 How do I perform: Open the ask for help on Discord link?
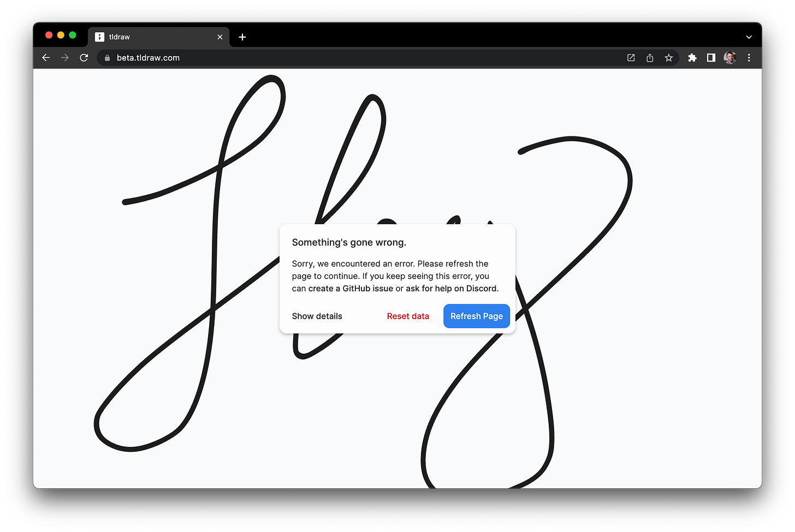tap(451, 289)
